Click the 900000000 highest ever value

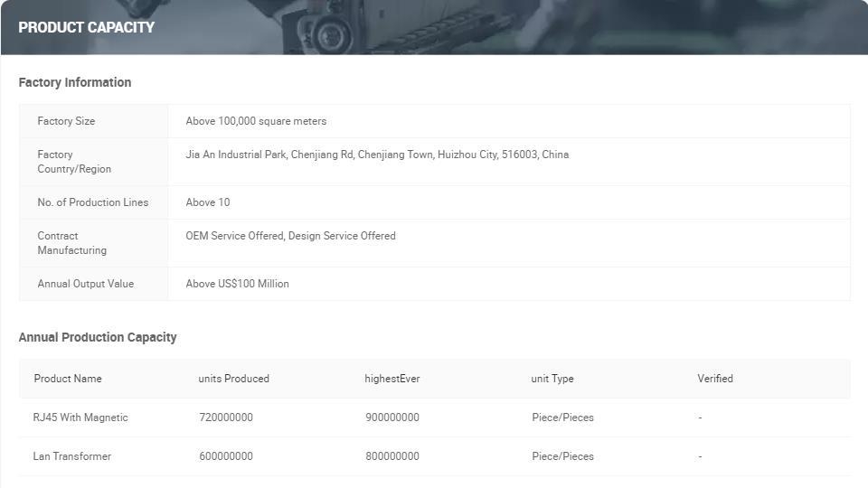click(392, 418)
